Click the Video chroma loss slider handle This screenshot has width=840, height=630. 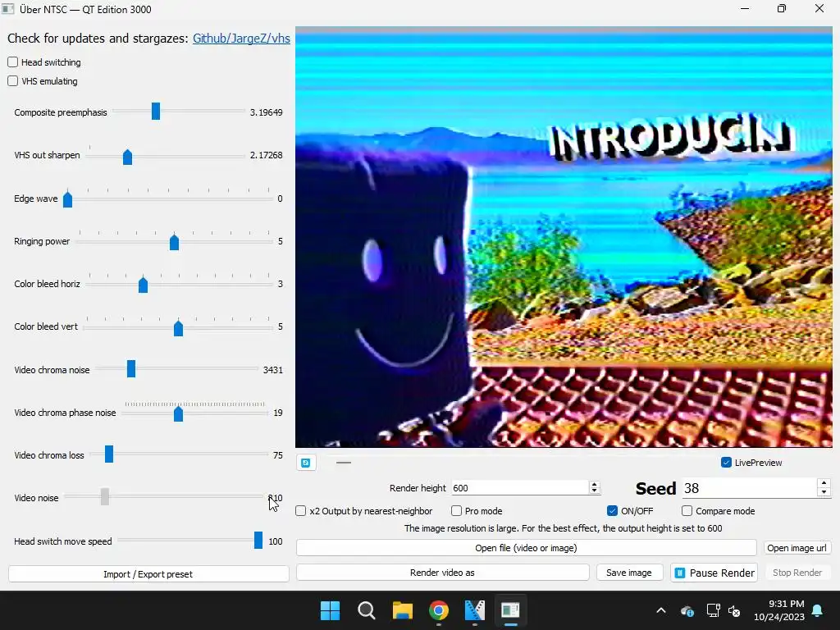coord(109,454)
